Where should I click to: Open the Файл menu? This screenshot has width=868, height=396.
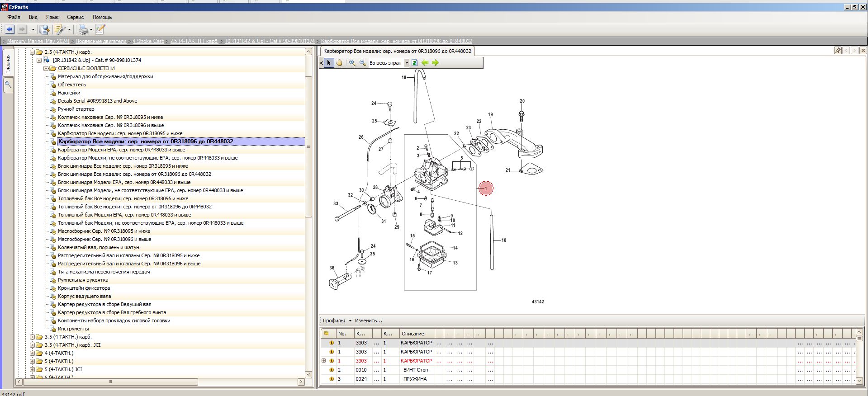click(x=14, y=17)
